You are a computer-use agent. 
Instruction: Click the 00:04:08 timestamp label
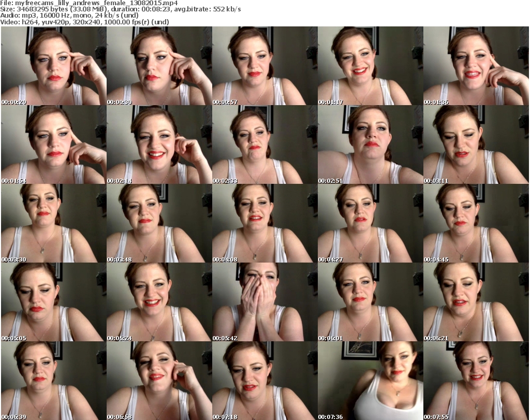[225, 259]
